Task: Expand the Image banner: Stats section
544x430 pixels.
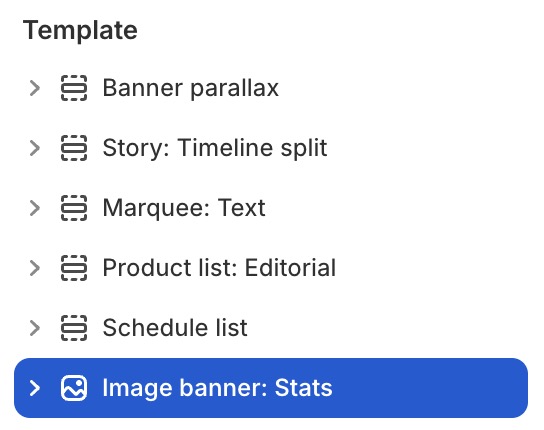Action: (x=35, y=388)
